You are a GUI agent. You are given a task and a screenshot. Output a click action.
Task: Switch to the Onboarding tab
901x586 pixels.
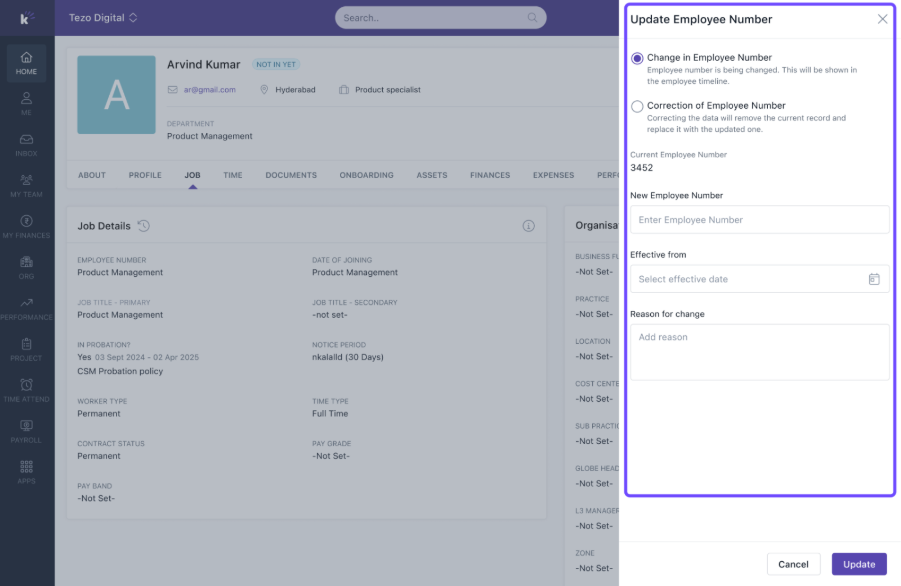pos(367,175)
